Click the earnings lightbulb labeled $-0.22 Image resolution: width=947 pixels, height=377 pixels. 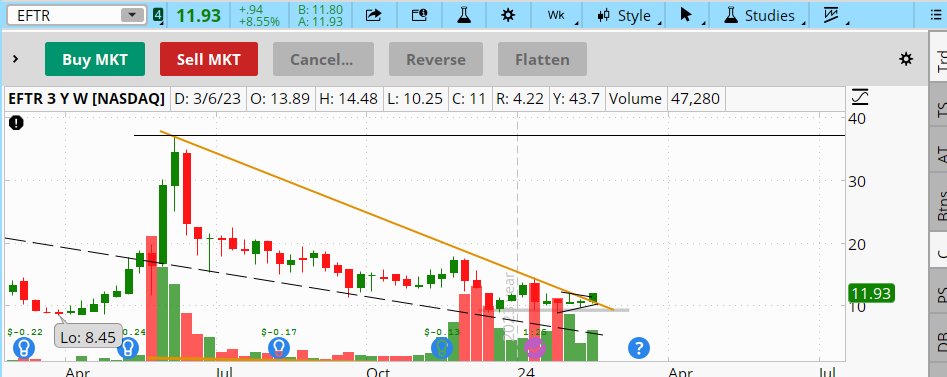click(x=24, y=347)
